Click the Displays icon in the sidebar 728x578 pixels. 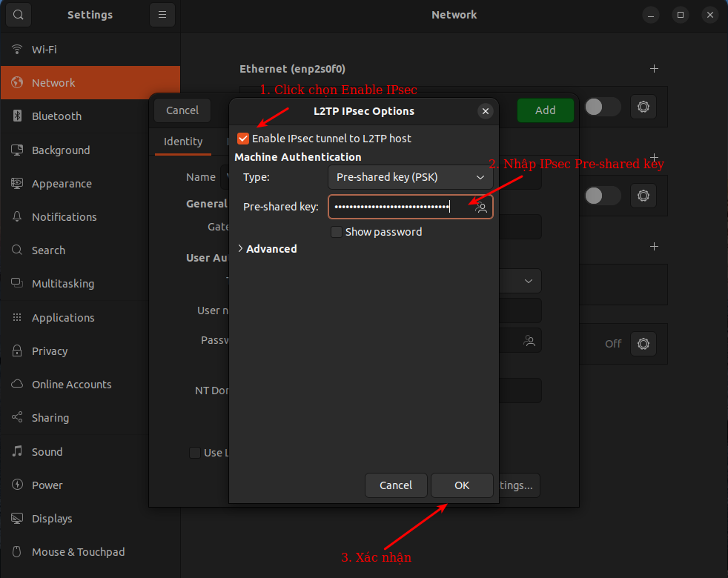17,518
